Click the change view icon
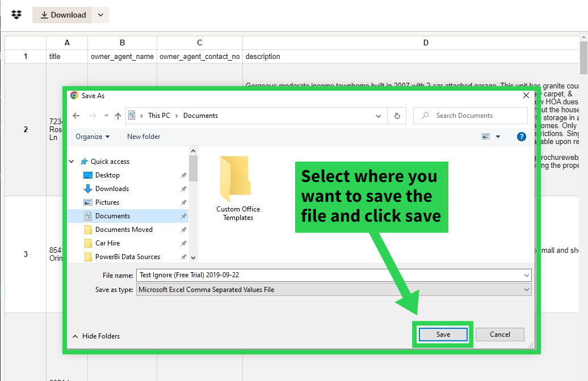Viewport: 588px width, 381px height. 486,137
